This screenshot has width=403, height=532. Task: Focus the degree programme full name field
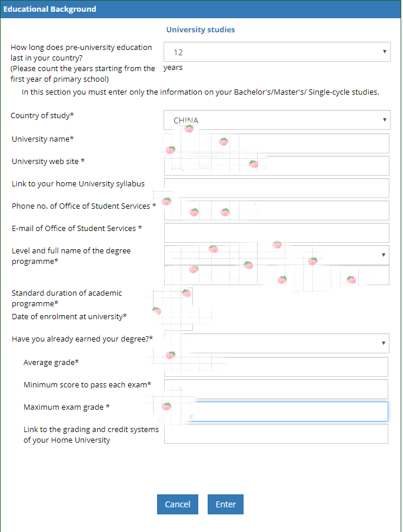pos(276,275)
